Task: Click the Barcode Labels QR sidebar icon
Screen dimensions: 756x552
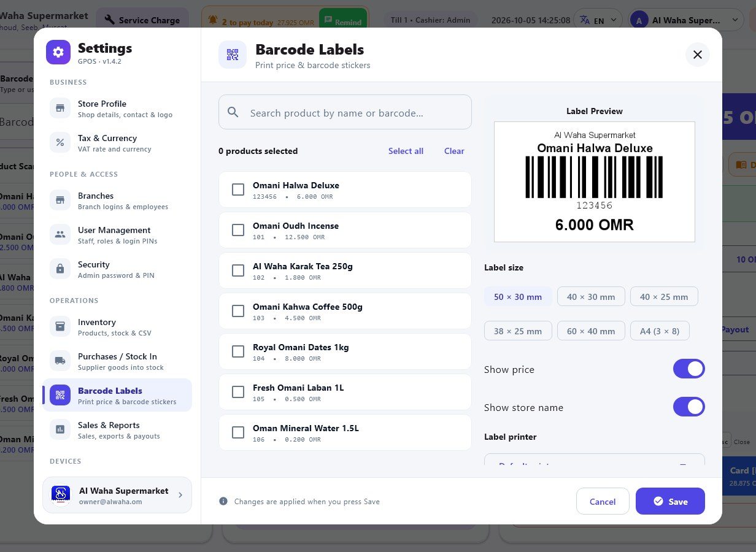Action: [60, 395]
